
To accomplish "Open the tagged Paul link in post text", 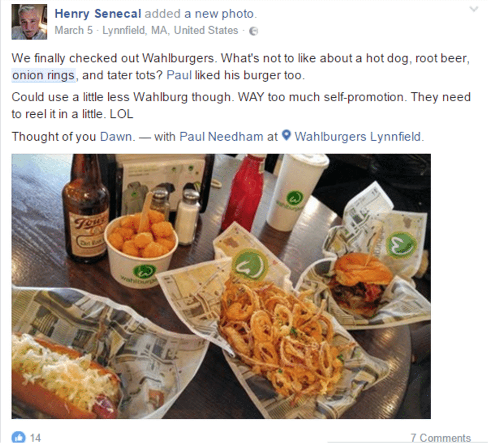I will pyautogui.click(x=179, y=75).
